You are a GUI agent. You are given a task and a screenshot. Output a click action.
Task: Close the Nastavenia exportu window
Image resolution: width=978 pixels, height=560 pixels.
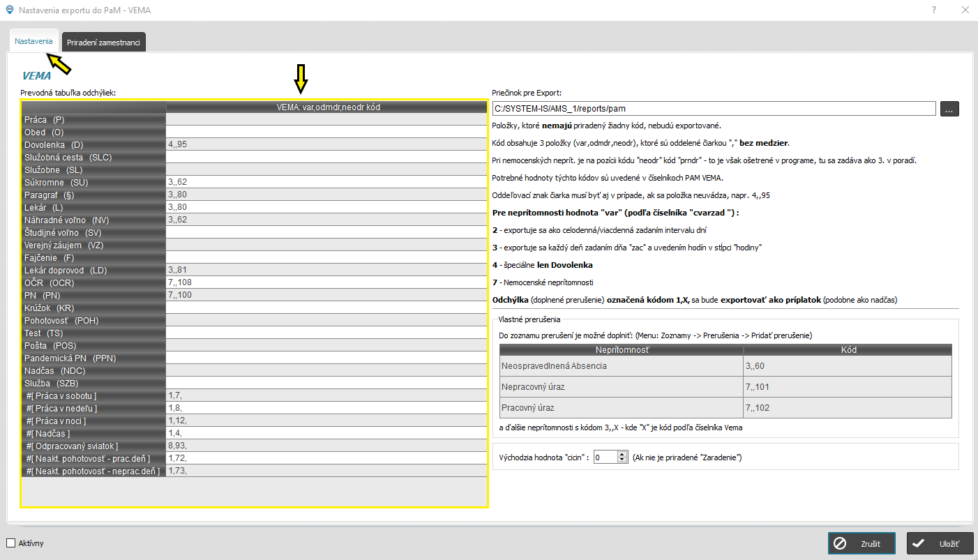[x=965, y=10]
